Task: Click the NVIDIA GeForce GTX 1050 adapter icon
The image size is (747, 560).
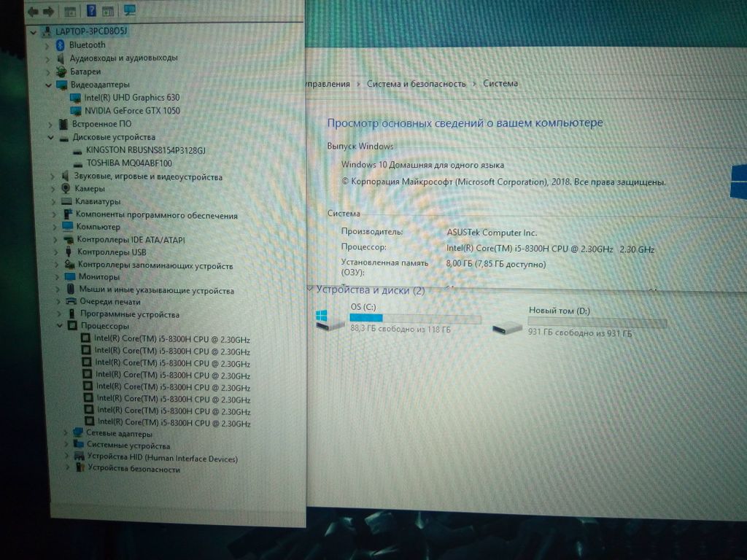Action: tap(76, 111)
